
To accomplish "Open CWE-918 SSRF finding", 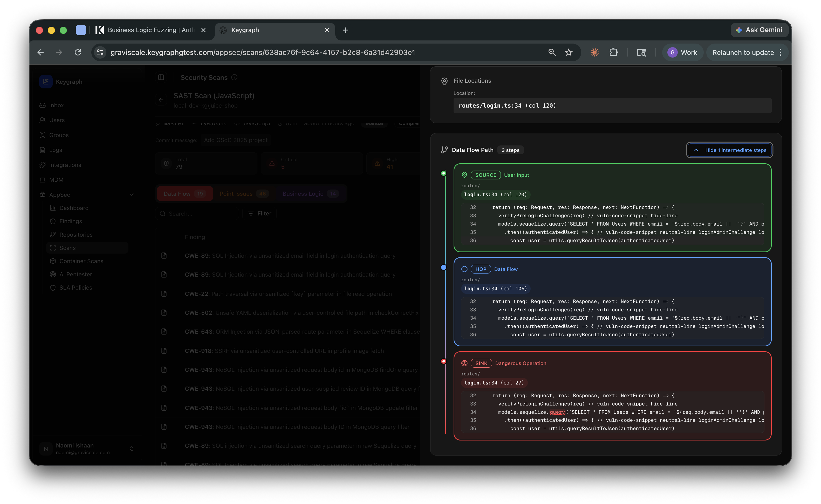I will (x=284, y=351).
